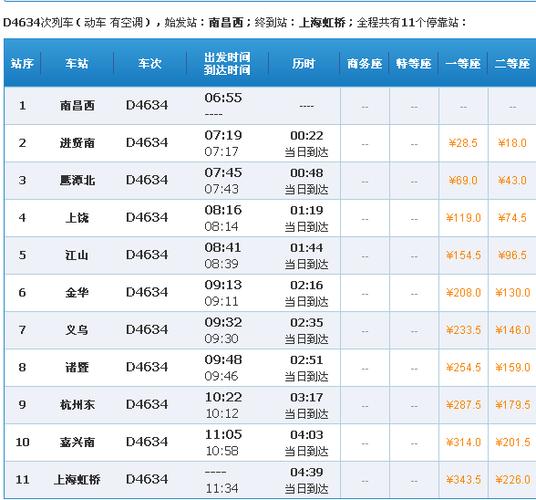Viewport: 536px width, 500px height.
Task: Click train number D4634 in 南昌西 row
Action: click(x=147, y=105)
